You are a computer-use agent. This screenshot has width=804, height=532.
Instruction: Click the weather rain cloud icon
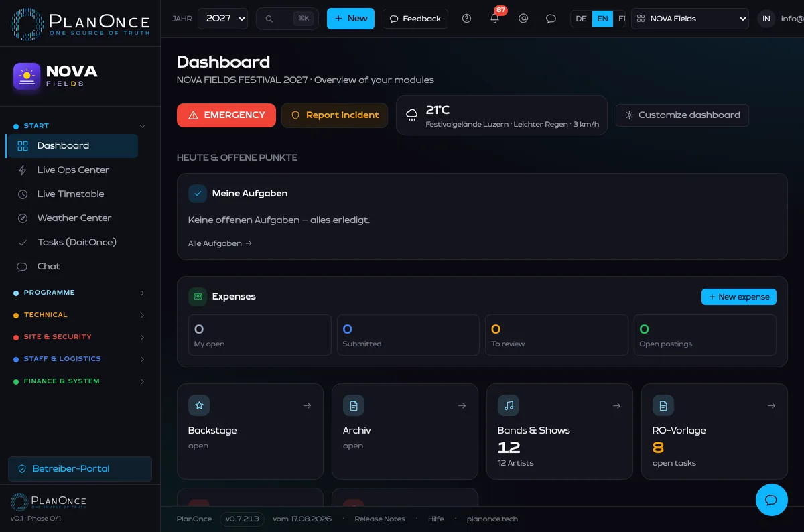(x=412, y=115)
